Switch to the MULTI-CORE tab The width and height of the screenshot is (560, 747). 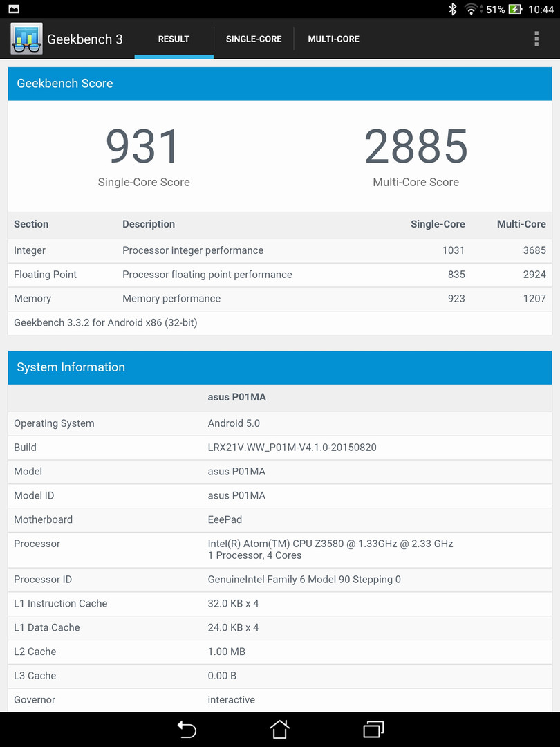(333, 39)
